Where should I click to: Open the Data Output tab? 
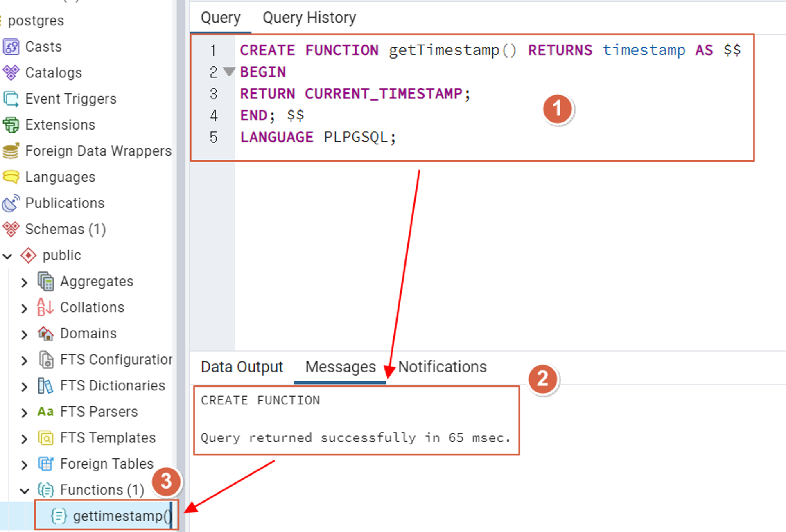(242, 367)
